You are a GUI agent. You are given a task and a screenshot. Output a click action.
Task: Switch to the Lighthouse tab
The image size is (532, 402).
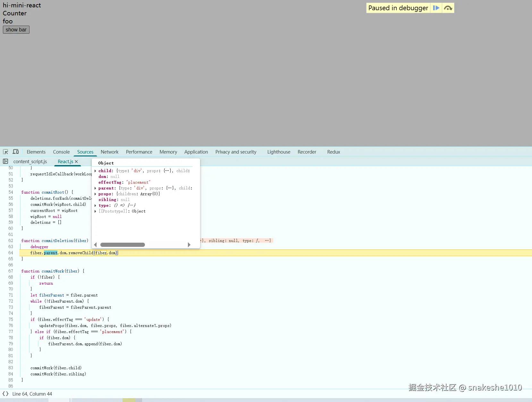(279, 152)
